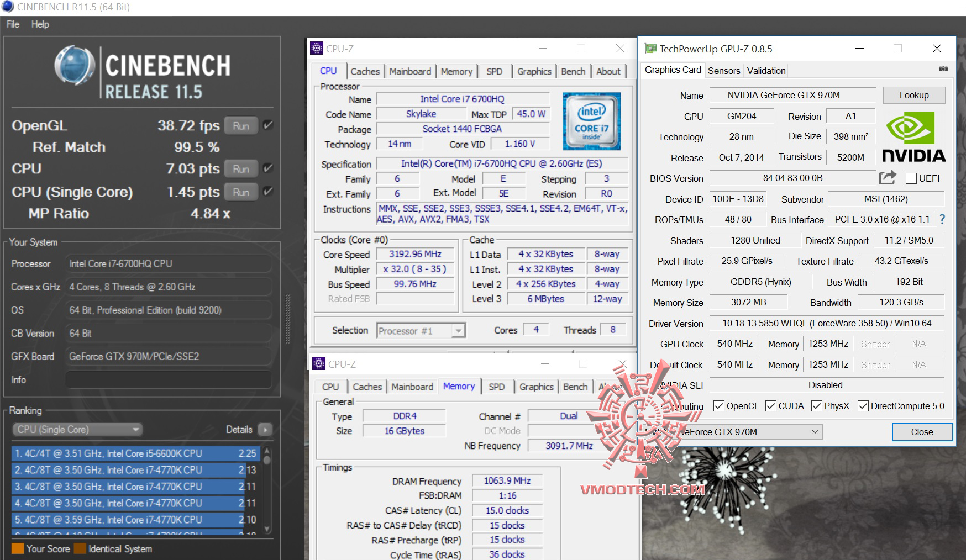
Task: Click the NVIDIA logo in GPU-Z
Action: click(914, 137)
